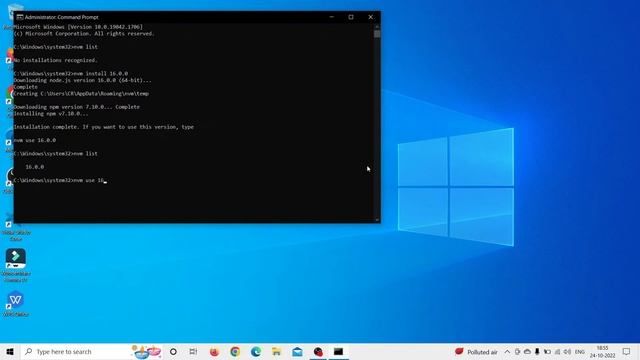Open the clock showing 24-10-2022
640x360 pixels.
tap(602, 351)
